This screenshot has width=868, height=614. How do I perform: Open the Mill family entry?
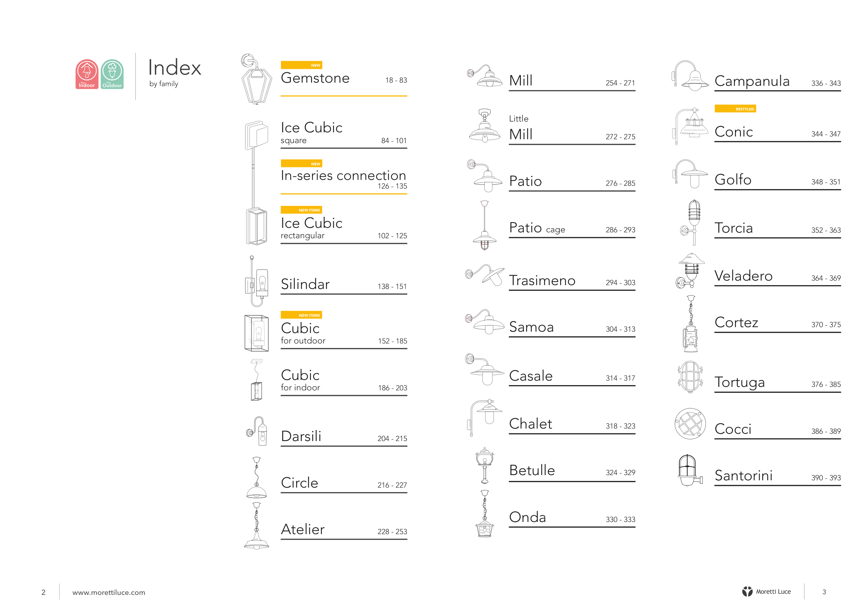tap(571, 81)
